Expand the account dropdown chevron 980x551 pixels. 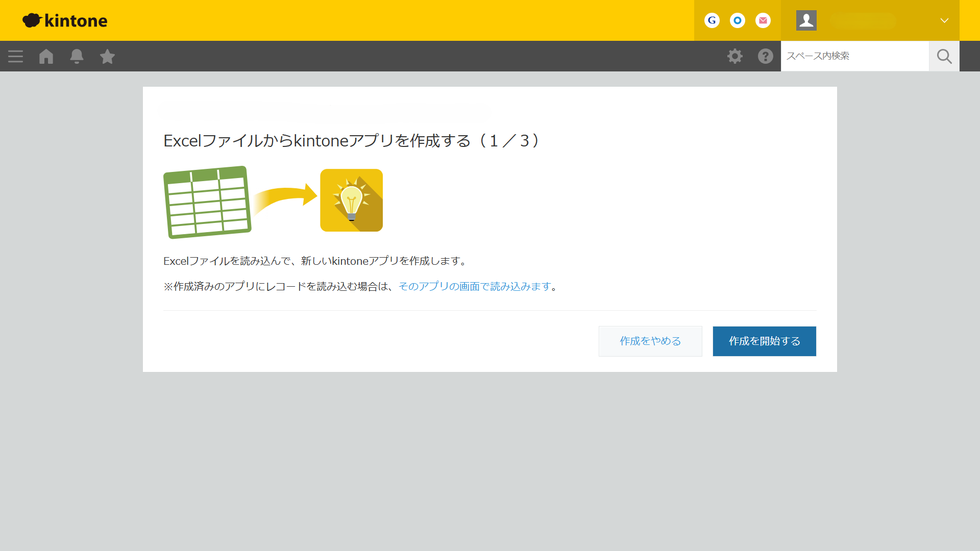pos(944,20)
